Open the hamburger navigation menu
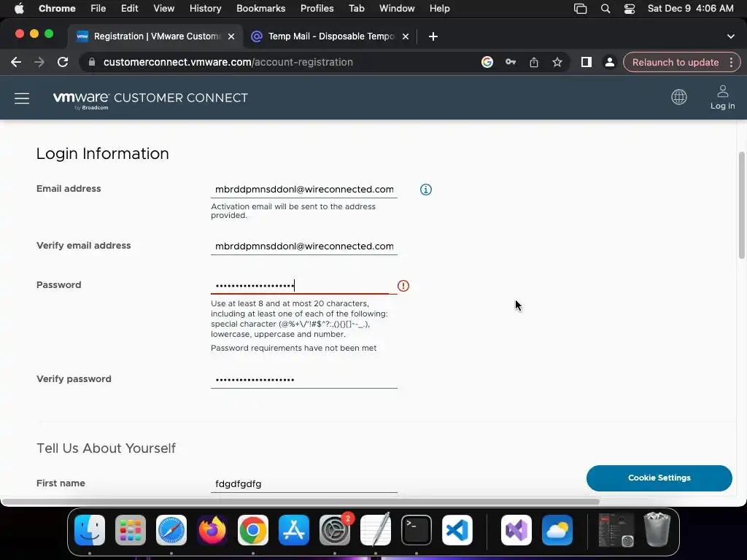 pyautogui.click(x=21, y=98)
